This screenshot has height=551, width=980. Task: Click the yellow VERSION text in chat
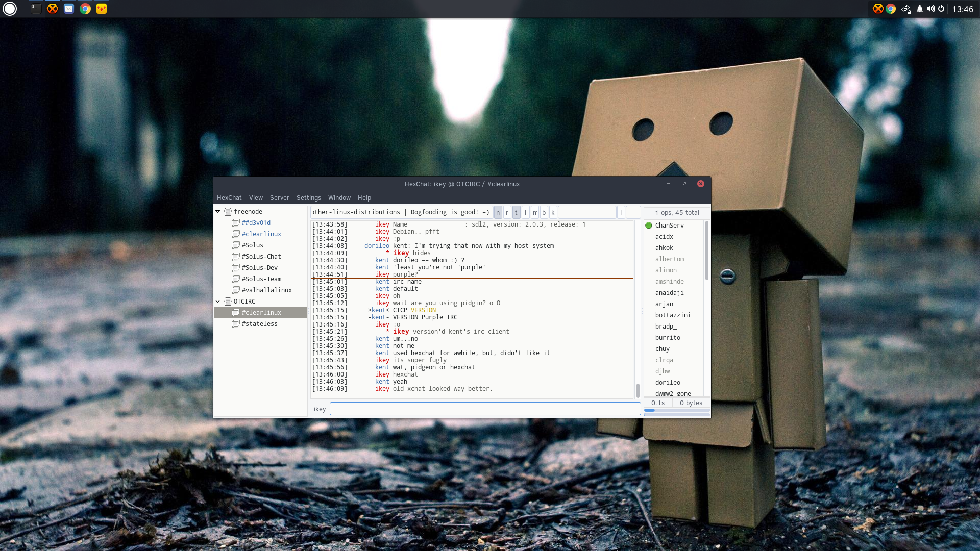(423, 310)
